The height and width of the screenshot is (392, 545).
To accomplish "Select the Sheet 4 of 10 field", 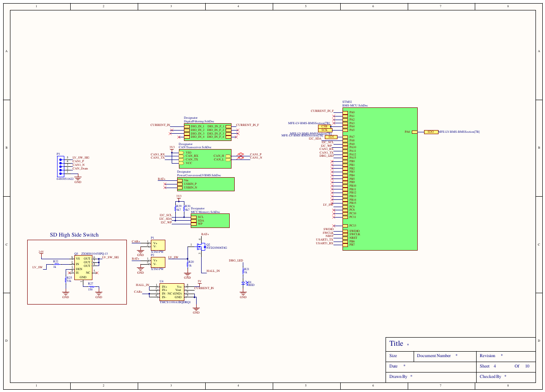I will pyautogui.click(x=506, y=366).
